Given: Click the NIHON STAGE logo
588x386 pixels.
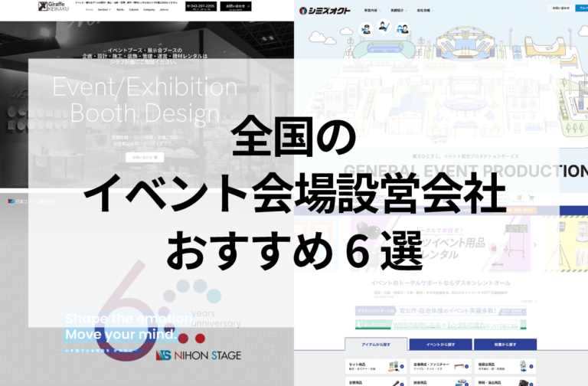Looking at the screenshot, I should click(198, 355).
